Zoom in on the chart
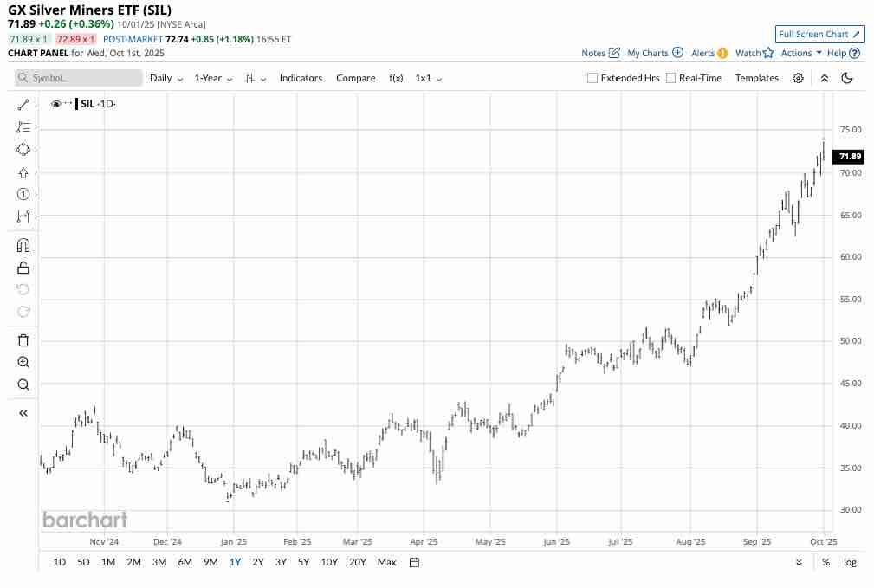The image size is (874, 588). pyautogui.click(x=23, y=362)
